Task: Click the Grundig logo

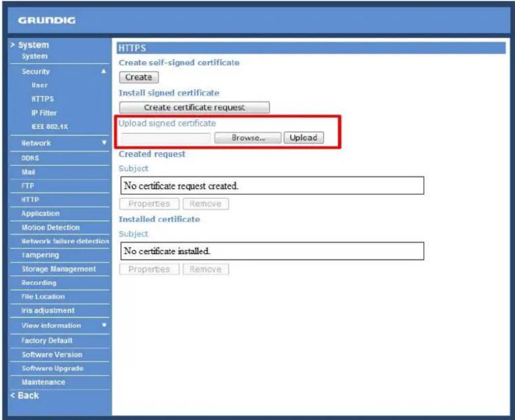Action: [47, 20]
